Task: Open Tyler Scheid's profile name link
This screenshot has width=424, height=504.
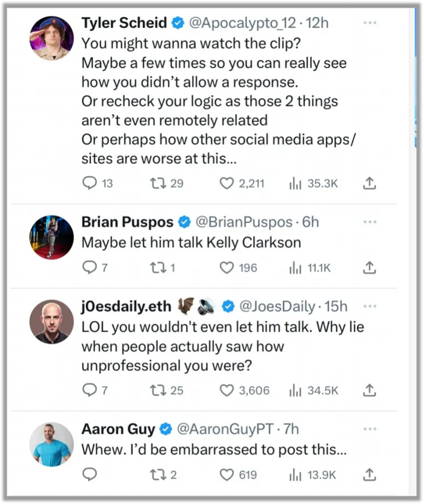Action: (124, 23)
